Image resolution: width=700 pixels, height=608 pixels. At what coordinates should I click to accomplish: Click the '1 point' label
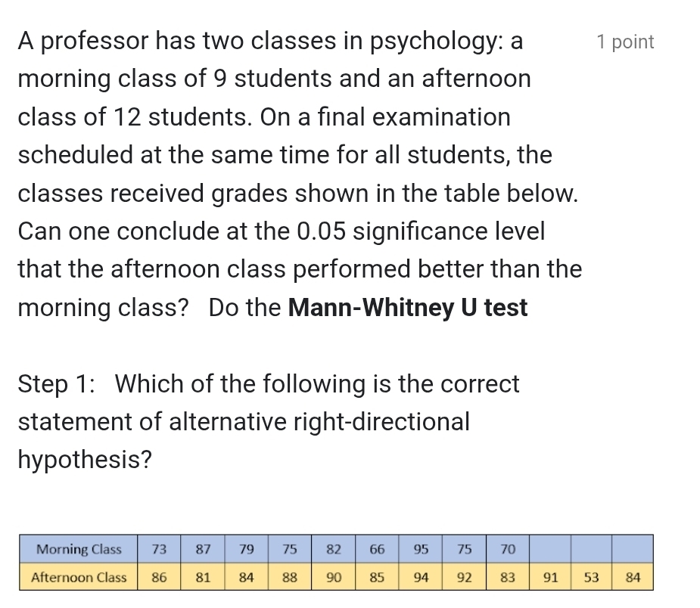625,42
